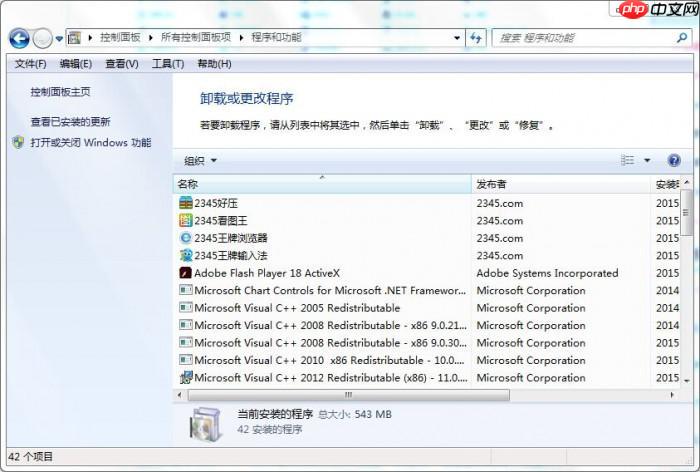Select Visual C++ 2010 x86 Redistributable icon
The width and height of the screenshot is (700, 472).
coord(186,360)
